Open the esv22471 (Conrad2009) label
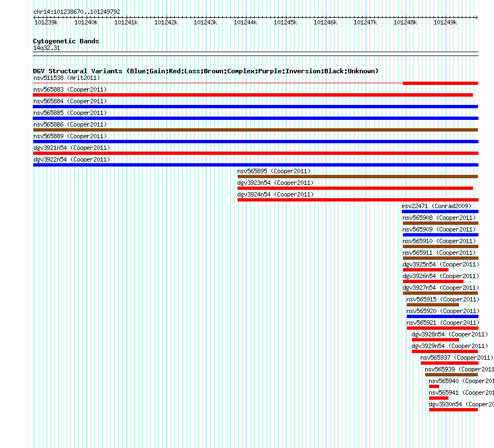Viewport: 494px width, 448px height. click(436, 206)
